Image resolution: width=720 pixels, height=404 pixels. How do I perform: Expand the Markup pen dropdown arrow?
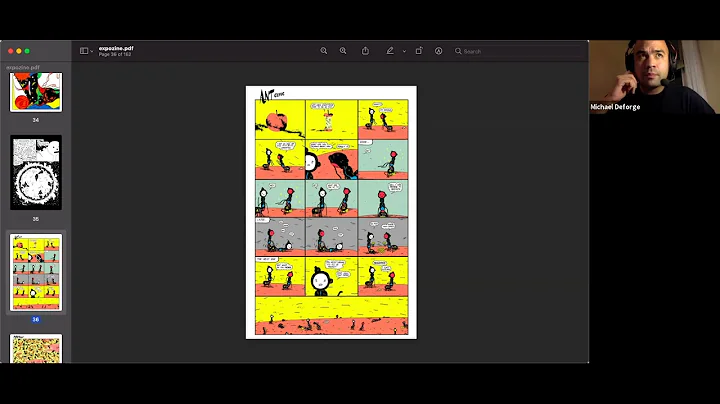tap(404, 51)
